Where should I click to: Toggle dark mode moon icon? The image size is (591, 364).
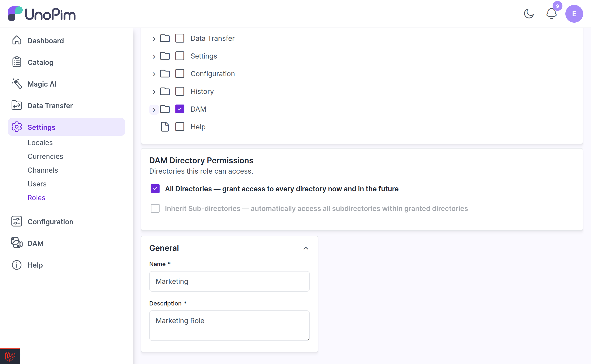pos(529,14)
